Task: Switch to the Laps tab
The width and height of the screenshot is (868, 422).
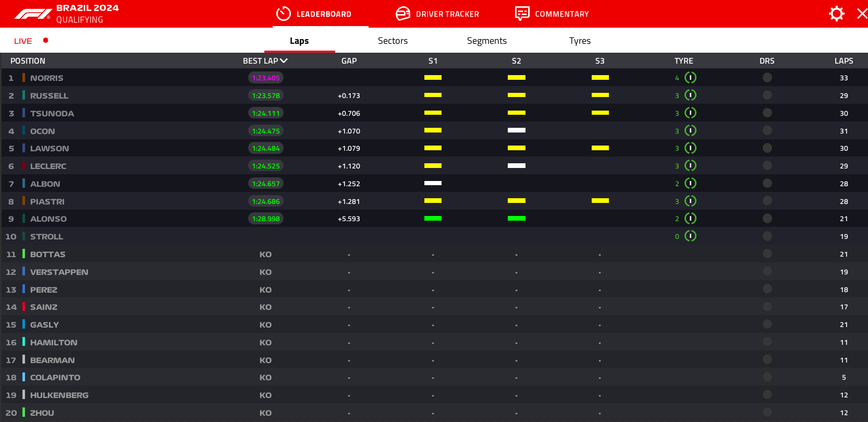Action: point(299,41)
